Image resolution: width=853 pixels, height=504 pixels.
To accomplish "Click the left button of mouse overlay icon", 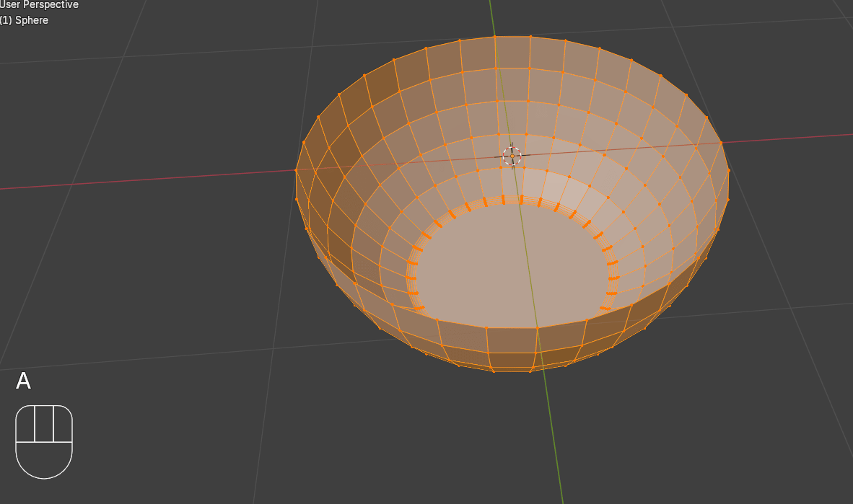I will (25, 424).
